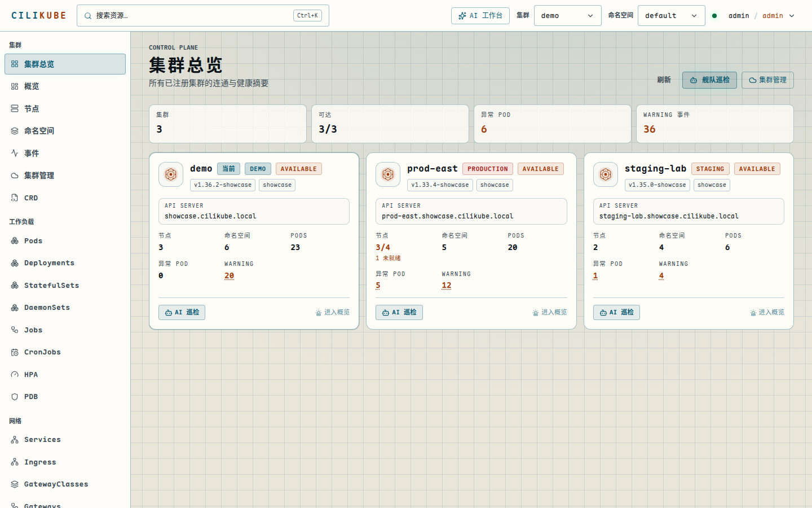This screenshot has width=812, height=508.
Task: Select the CronJobs icon in sidebar
Action: click(x=15, y=352)
